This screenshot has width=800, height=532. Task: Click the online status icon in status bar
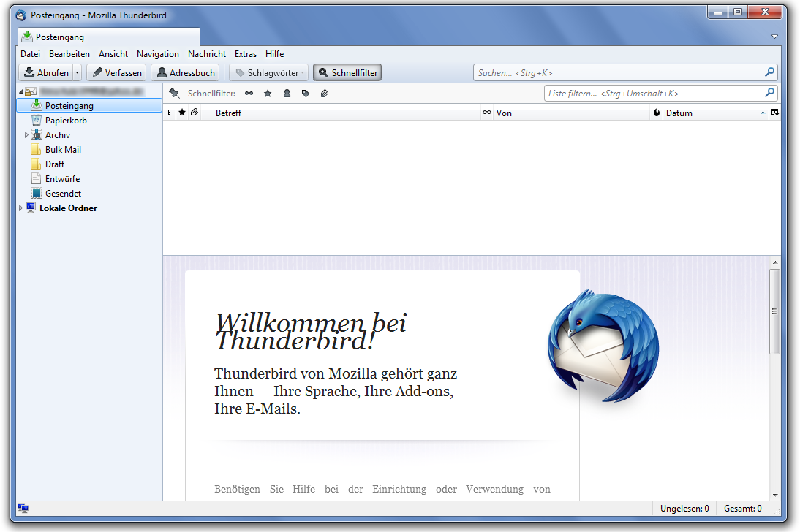pyautogui.click(x=23, y=509)
